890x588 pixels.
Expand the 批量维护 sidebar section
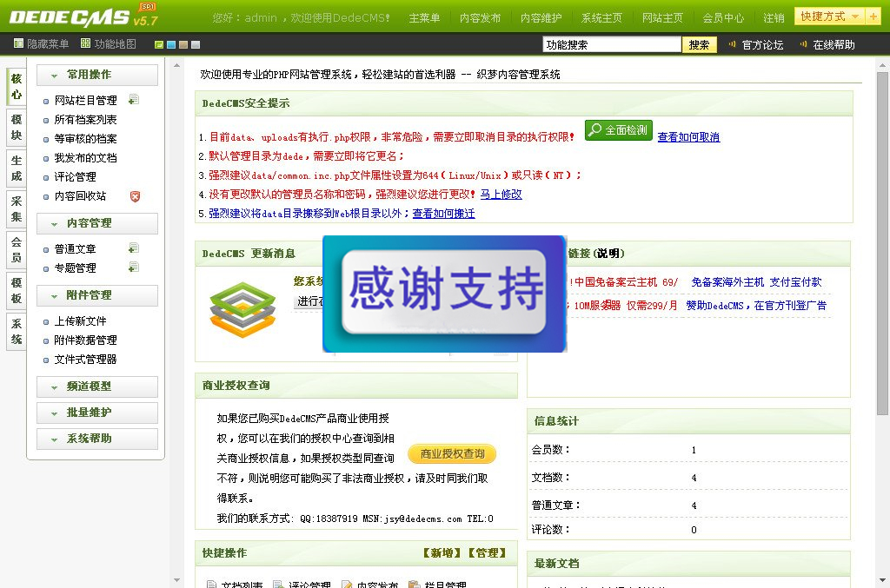click(x=97, y=413)
